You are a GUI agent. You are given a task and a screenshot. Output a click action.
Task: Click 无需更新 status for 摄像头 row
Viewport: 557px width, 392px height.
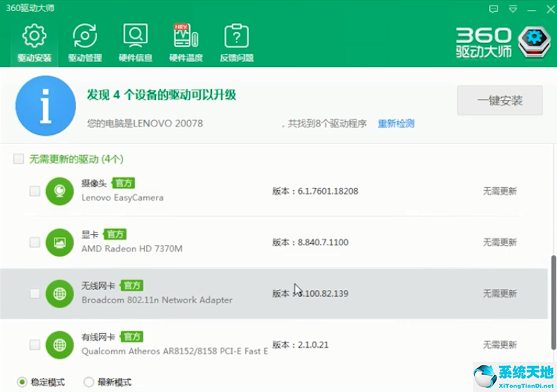click(500, 191)
